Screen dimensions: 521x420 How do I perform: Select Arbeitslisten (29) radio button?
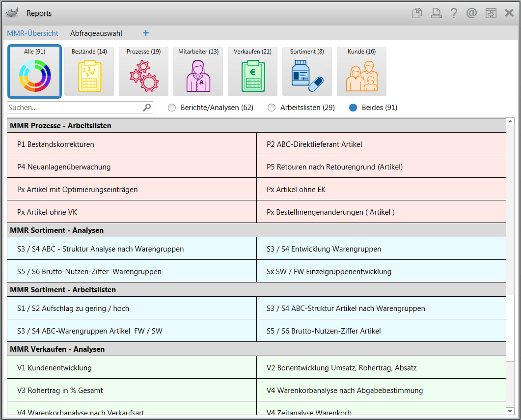point(272,108)
